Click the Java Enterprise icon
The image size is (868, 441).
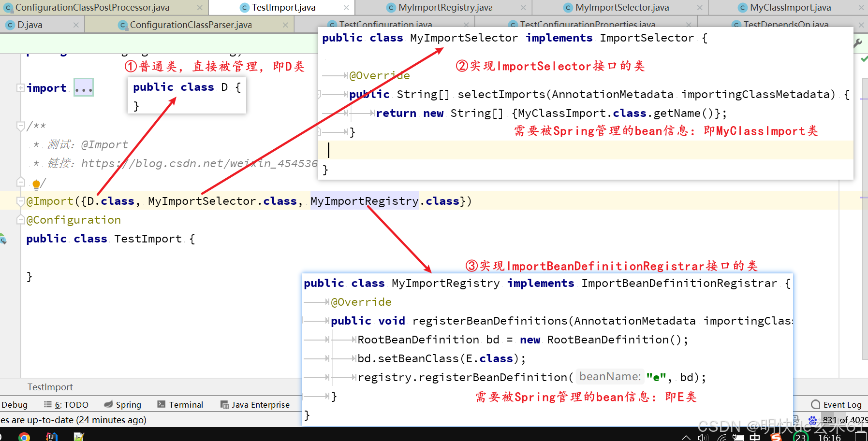224,405
